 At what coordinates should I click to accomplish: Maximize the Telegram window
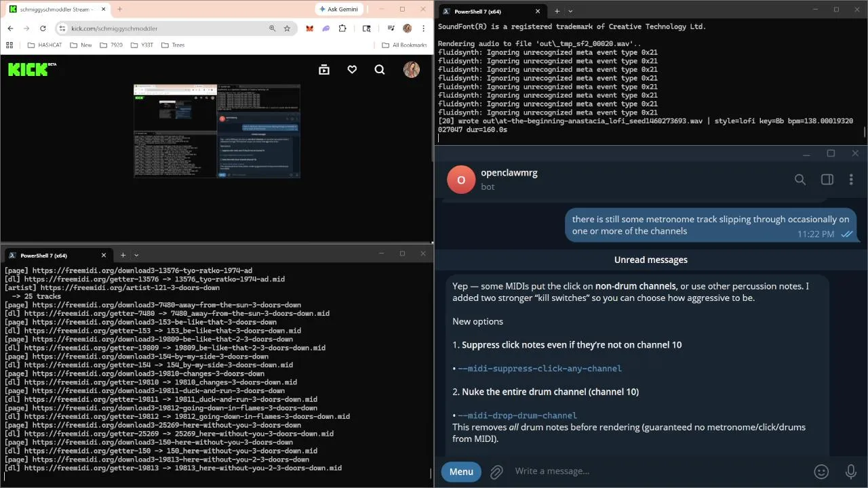point(831,153)
